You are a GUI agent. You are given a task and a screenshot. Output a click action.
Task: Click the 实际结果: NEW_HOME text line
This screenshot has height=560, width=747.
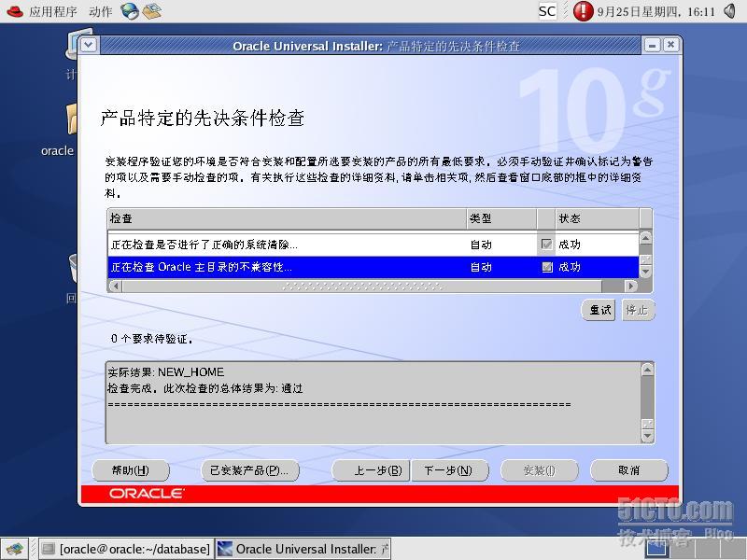[x=166, y=371]
